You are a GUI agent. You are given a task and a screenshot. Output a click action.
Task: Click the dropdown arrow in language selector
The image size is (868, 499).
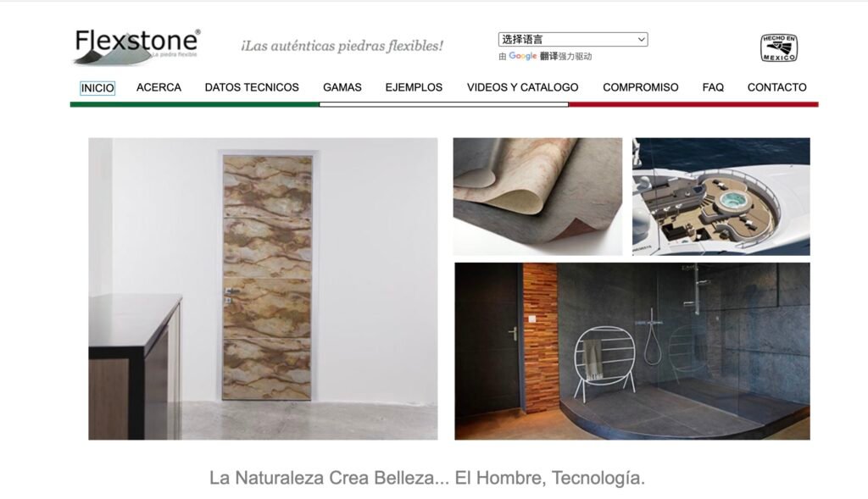641,39
